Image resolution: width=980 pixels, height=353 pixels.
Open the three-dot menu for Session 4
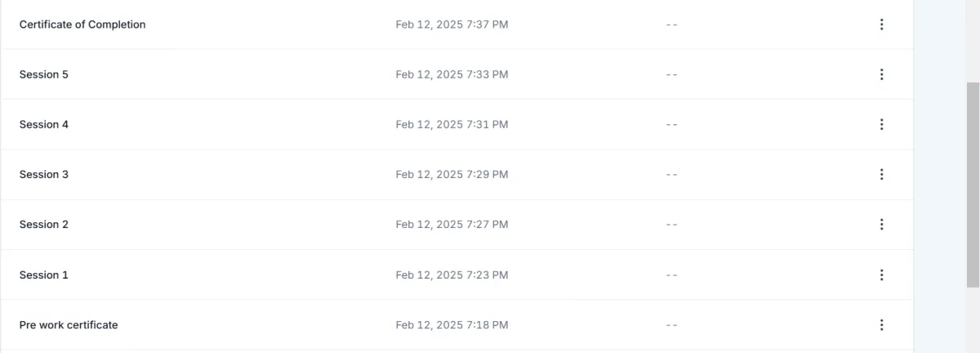click(881, 124)
